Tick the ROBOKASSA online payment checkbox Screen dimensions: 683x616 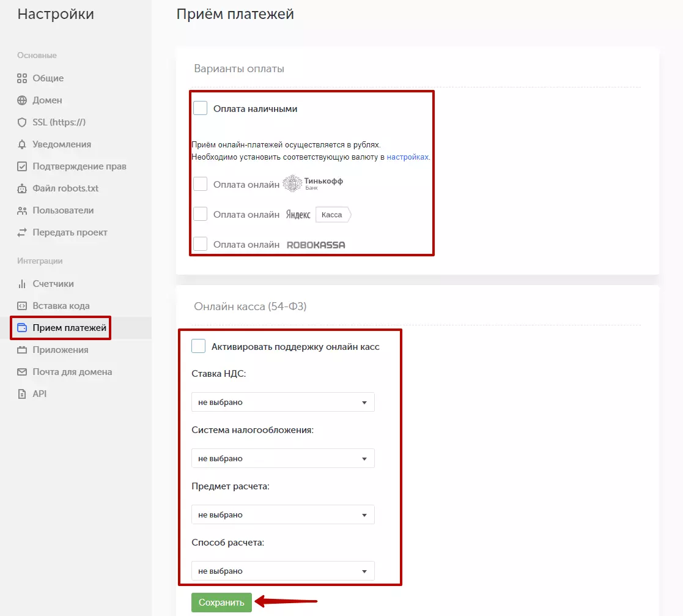pos(201,243)
